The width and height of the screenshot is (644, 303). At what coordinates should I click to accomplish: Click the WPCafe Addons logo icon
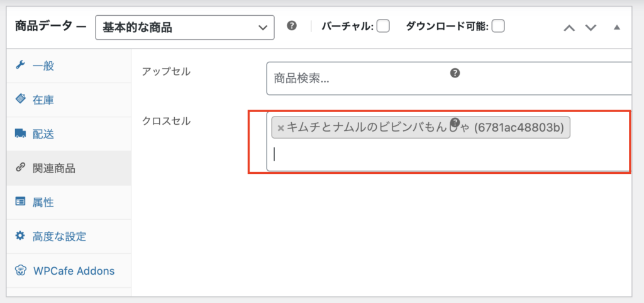pyautogui.click(x=21, y=271)
